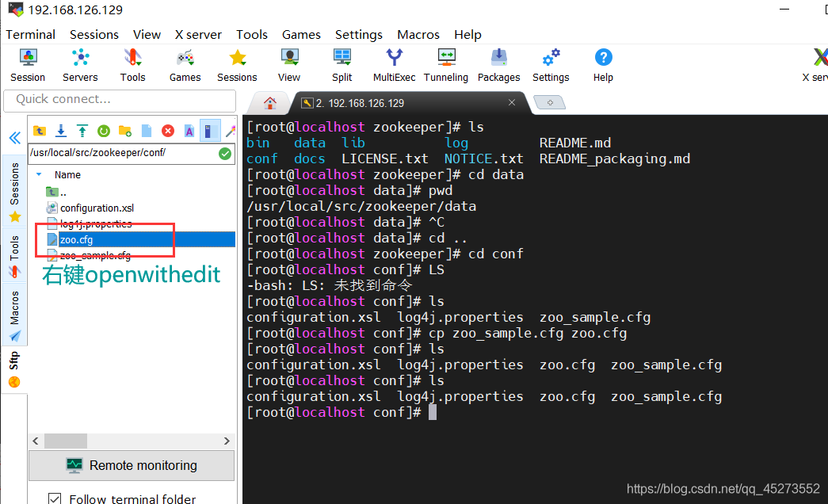Select log4j.properties in file list
Image resolution: width=828 pixels, height=504 pixels.
click(x=90, y=223)
